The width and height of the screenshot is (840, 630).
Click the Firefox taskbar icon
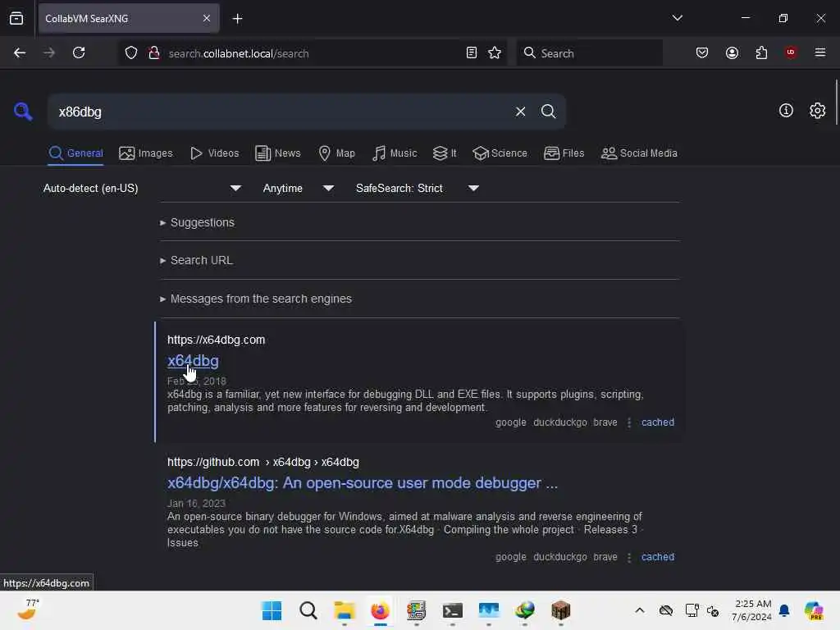[x=380, y=610]
